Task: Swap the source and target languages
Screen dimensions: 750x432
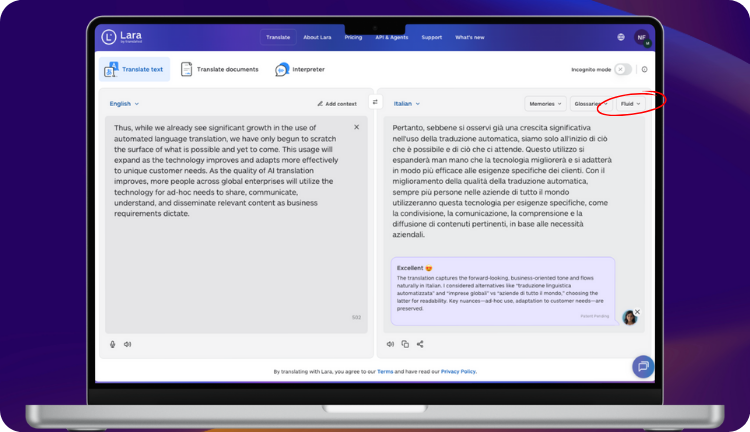Action: 375,102
